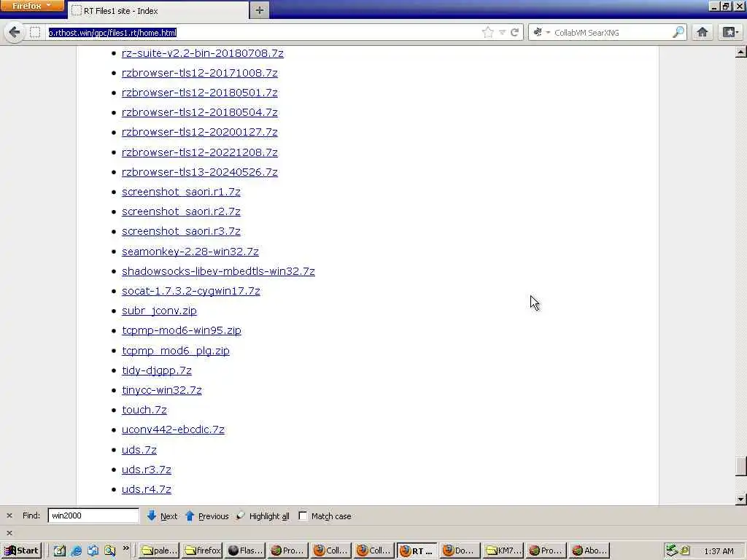Find Next match with the down arrow

pos(163,516)
